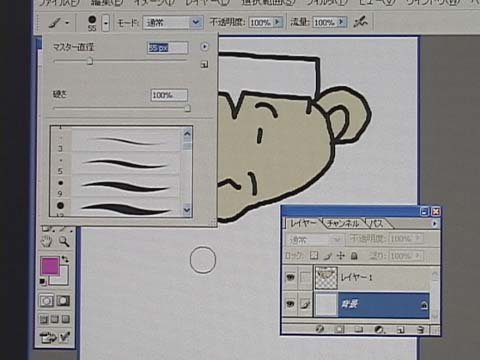Screen dimensions: 480x360
Task: Create a new layer set folder
Action: (x=359, y=329)
